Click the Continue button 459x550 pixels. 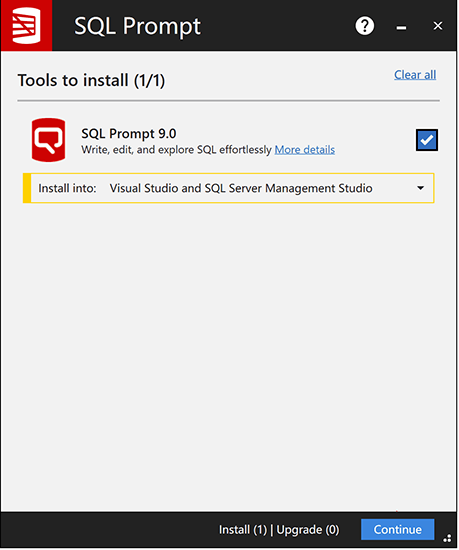(398, 529)
